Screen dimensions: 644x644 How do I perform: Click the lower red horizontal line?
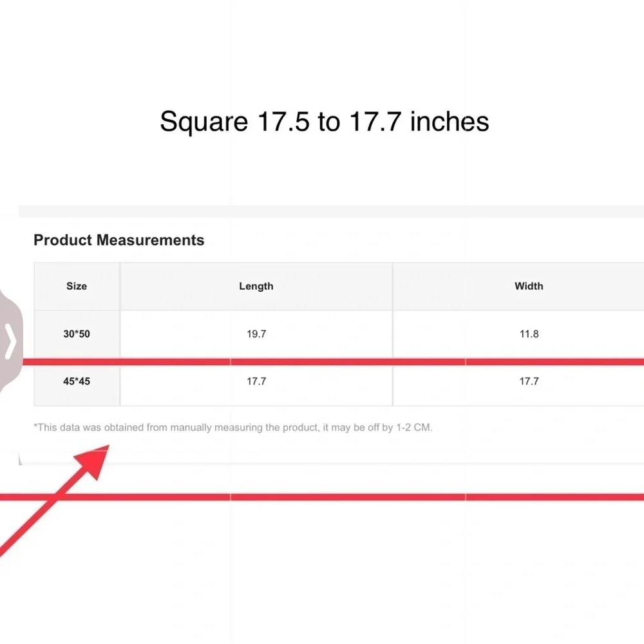(x=322, y=497)
